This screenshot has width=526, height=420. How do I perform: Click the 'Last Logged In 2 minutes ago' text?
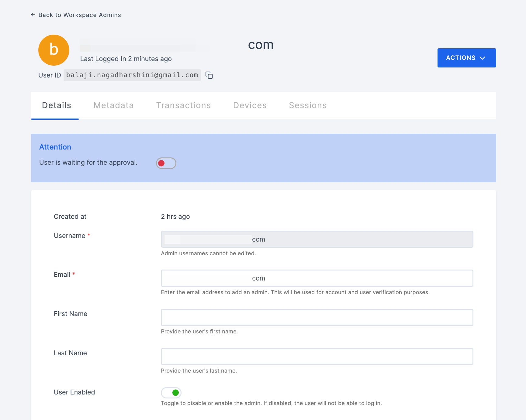coord(126,59)
